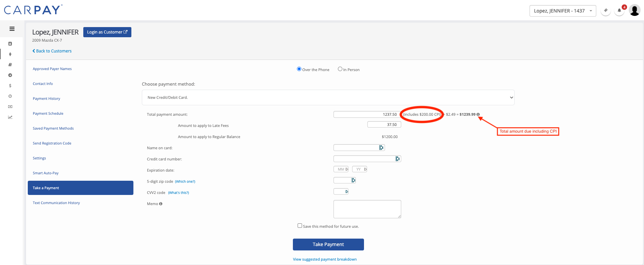Screen dimensions: 644x265
Task: Open View suggested payment breakdown link
Action: 325,259
